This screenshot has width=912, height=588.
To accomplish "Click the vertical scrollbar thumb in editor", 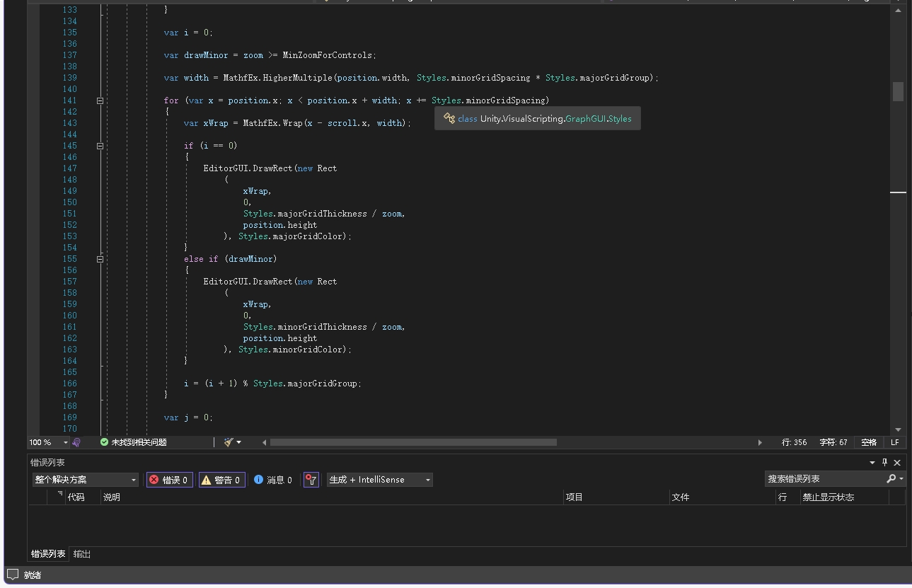I will click(x=898, y=91).
